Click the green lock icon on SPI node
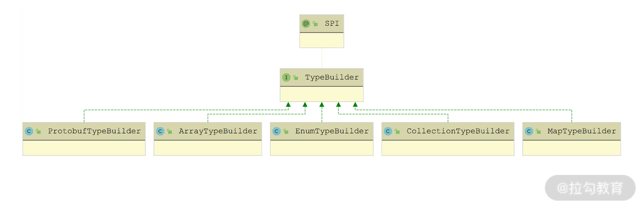644x209 pixels. (315, 24)
